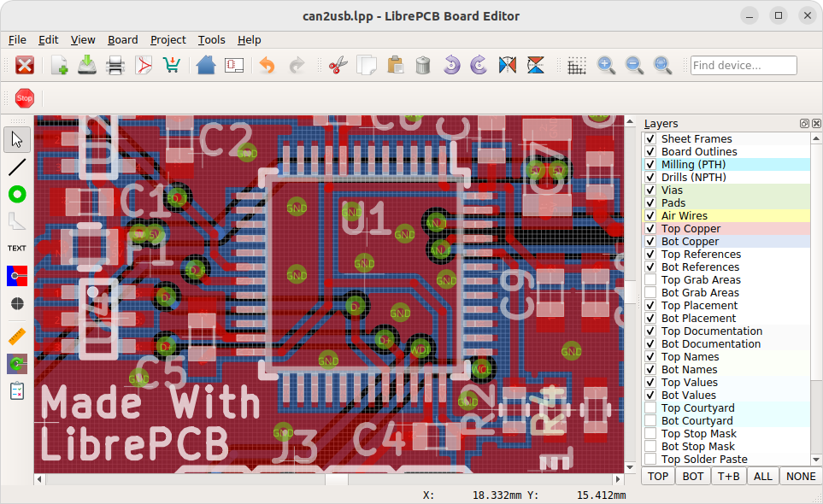Hide the Bot Copper layer

coord(650,241)
